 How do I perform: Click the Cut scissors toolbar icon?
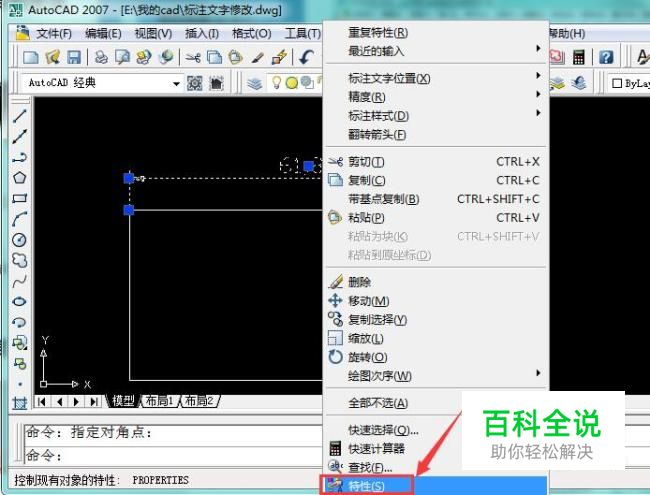(193, 57)
